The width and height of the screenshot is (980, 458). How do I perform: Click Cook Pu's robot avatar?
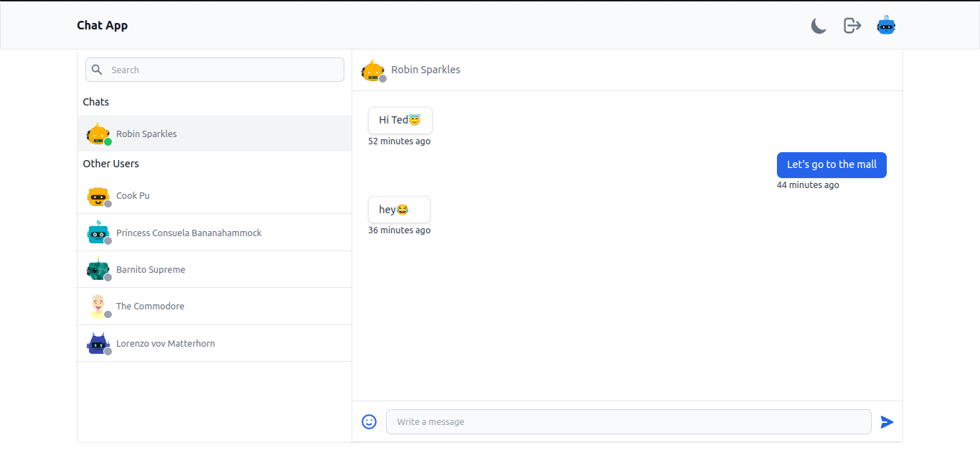[98, 196]
